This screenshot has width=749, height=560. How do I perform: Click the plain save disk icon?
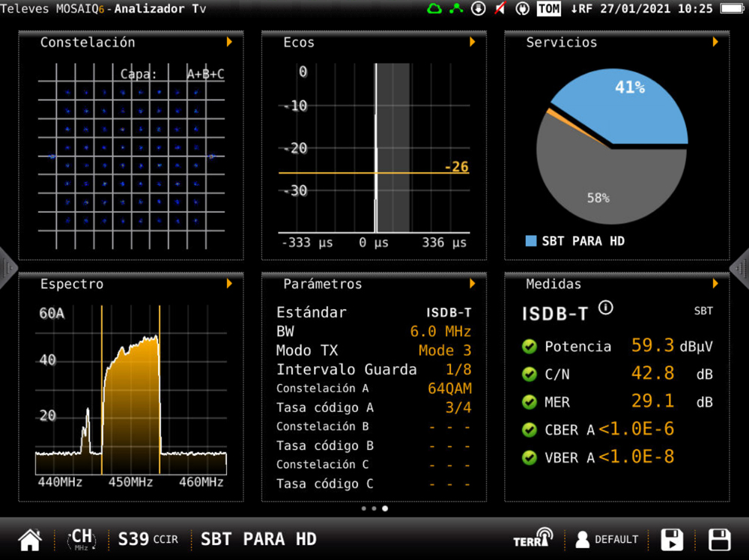[x=719, y=540]
